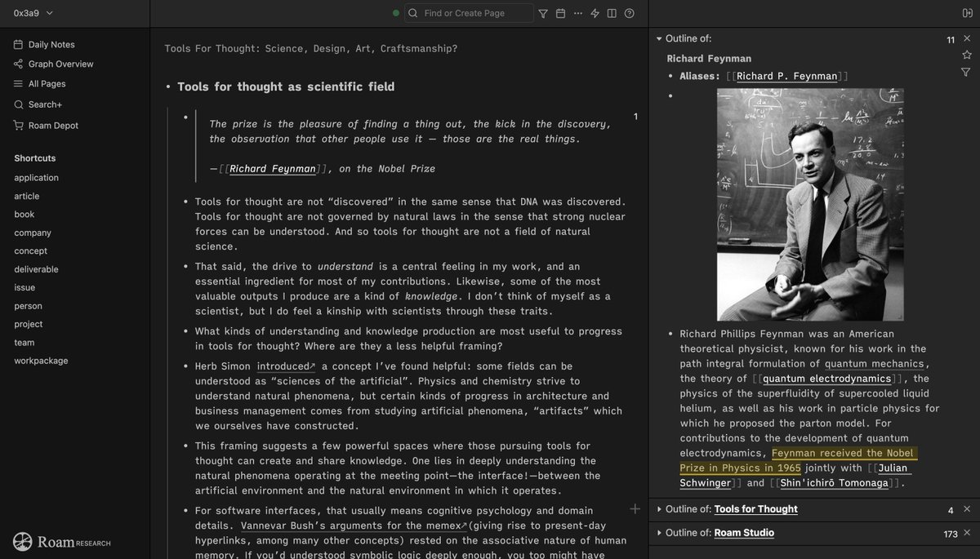The image size is (980, 559).
Task: Open Daily Notes from the sidebar
Action: pos(47,44)
